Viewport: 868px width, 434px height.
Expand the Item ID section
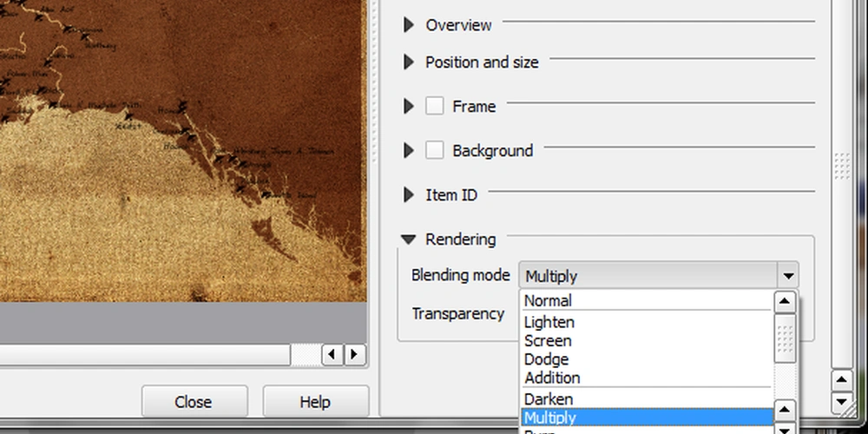(x=409, y=194)
